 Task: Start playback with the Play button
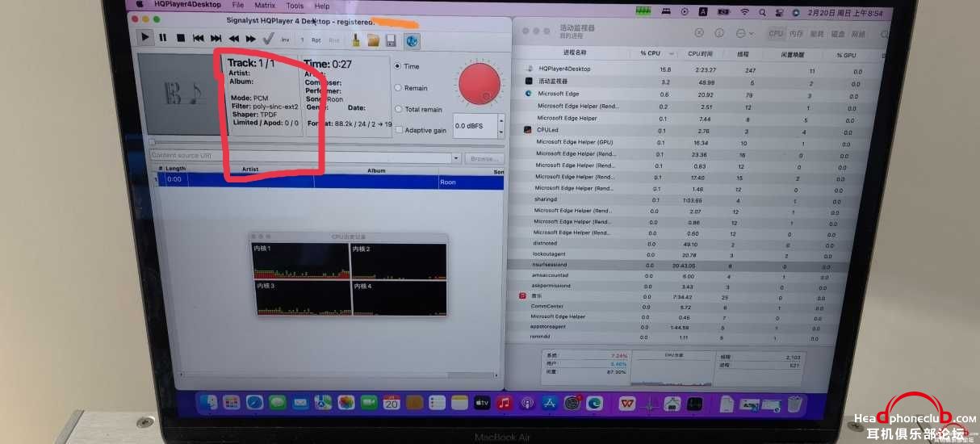[144, 37]
